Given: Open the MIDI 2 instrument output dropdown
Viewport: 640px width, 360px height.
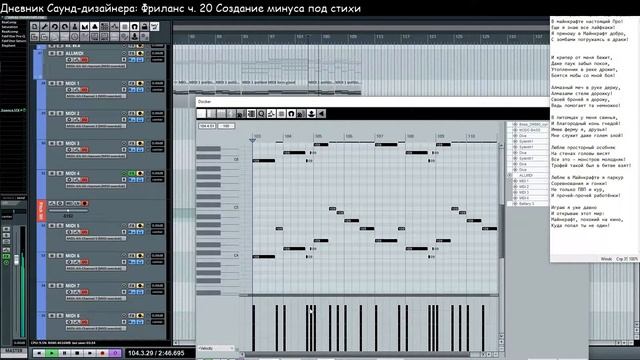Looking at the screenshot, I should click(x=96, y=126).
